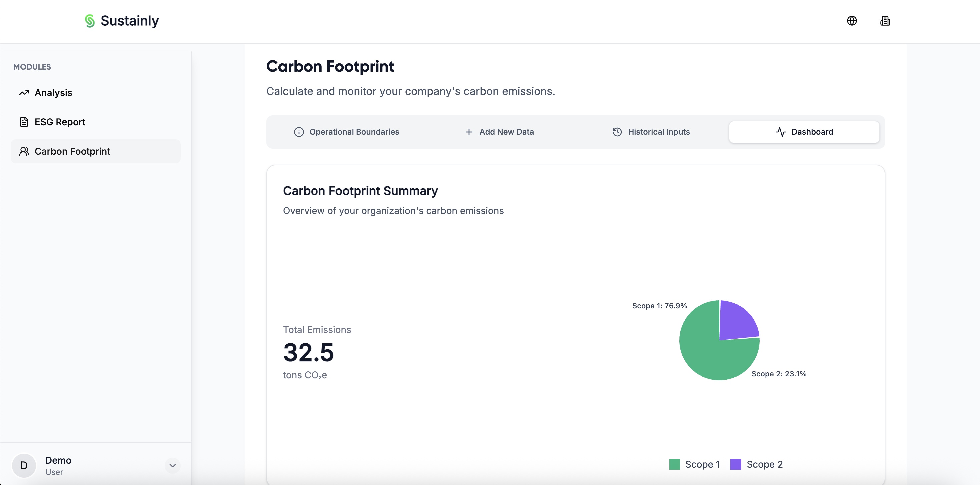The width and height of the screenshot is (980, 485).
Task: Click the ESG Report document icon
Action: [24, 122]
